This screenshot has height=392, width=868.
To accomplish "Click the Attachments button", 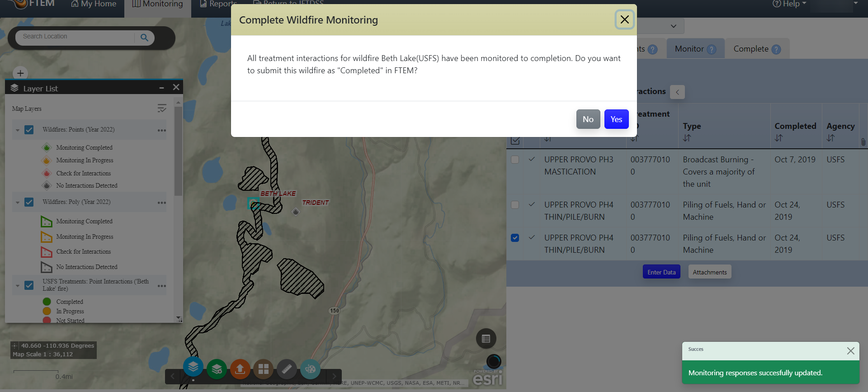I will pos(710,272).
